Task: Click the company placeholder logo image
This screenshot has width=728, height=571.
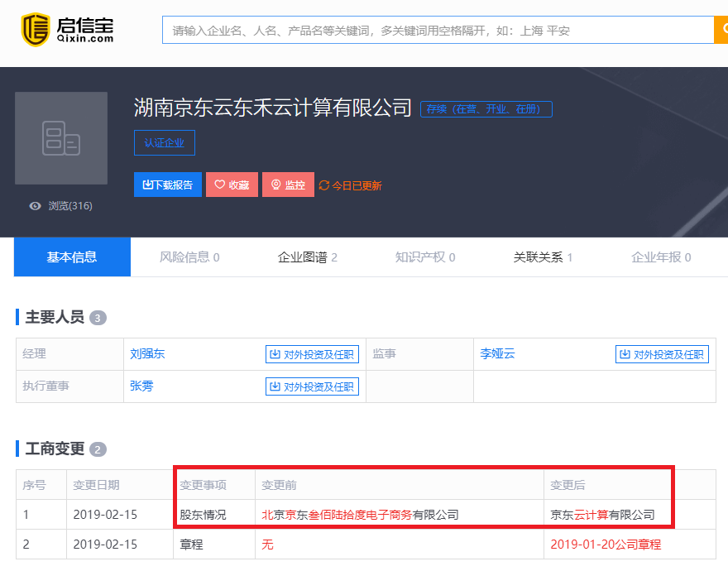Action: pyautogui.click(x=61, y=138)
